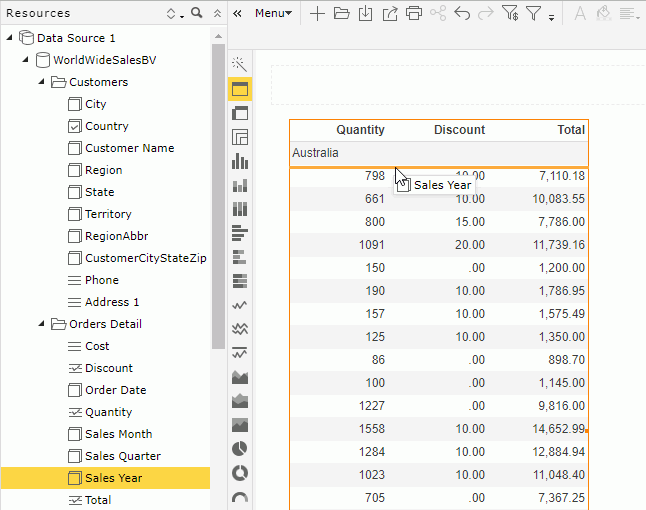Viewport: 646px width, 510px height.
Task: Click the Quantity column header
Action: click(x=360, y=130)
